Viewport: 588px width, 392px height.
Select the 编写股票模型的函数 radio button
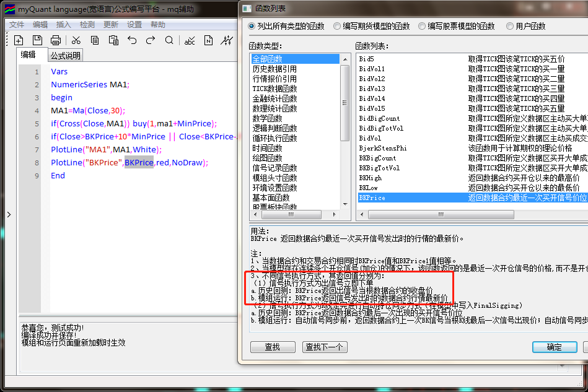point(422,26)
